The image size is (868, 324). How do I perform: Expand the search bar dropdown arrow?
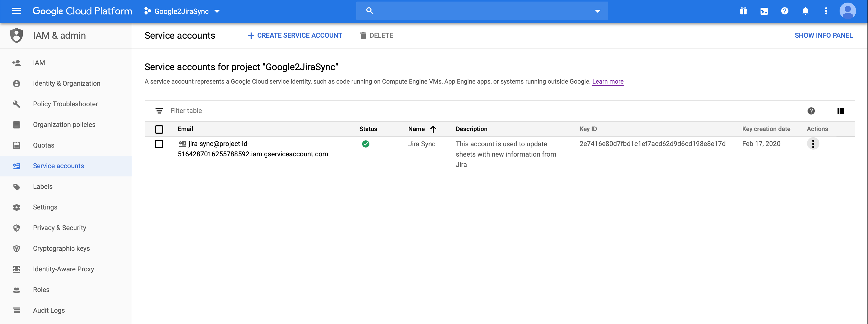coord(598,11)
